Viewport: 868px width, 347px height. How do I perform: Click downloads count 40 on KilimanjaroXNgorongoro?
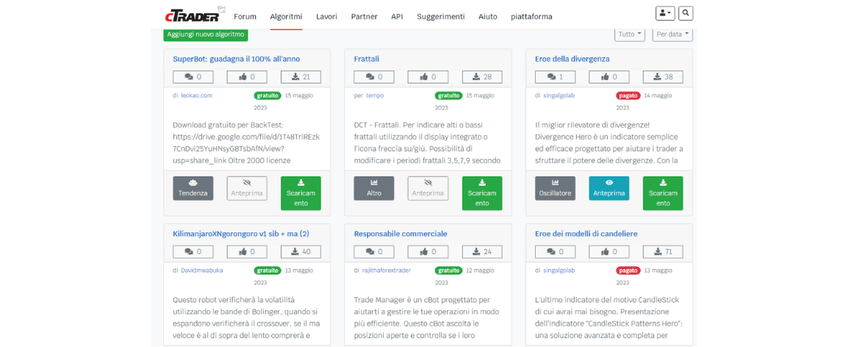pyautogui.click(x=301, y=252)
